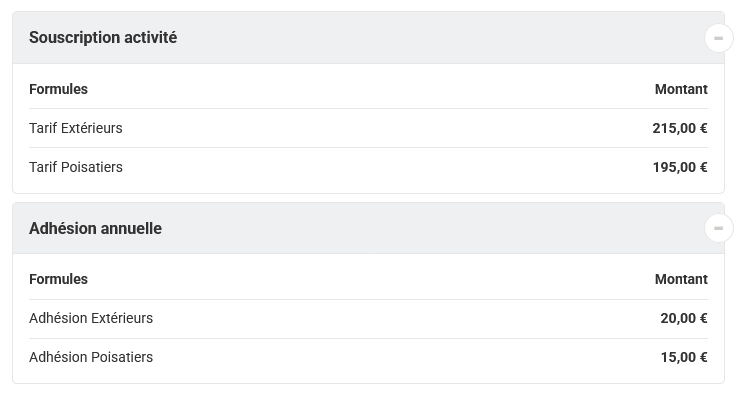Click Montant column header under Souscription activité
Image resolution: width=741 pixels, height=395 pixels.
point(681,89)
